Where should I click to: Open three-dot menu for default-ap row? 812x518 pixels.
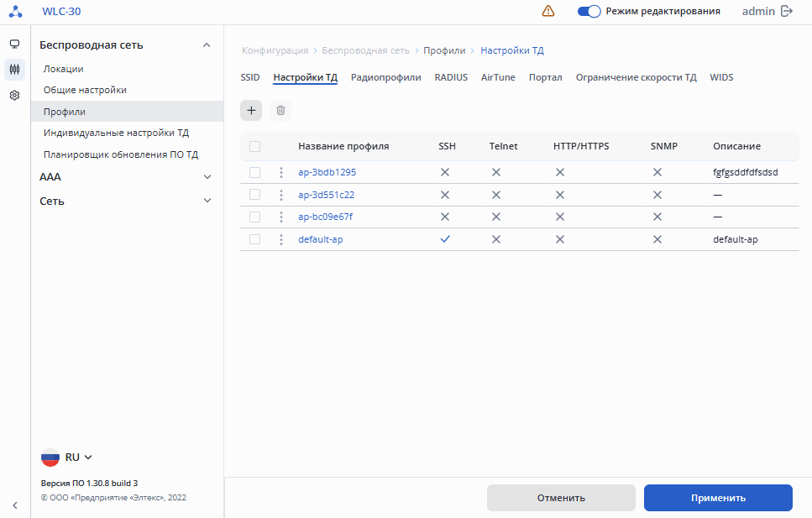point(281,239)
